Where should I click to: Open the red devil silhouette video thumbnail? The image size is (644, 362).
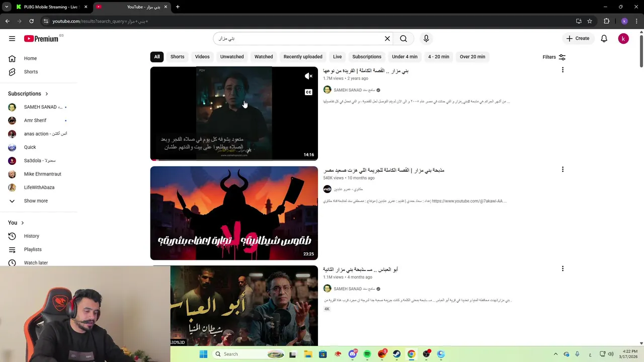coord(234,213)
